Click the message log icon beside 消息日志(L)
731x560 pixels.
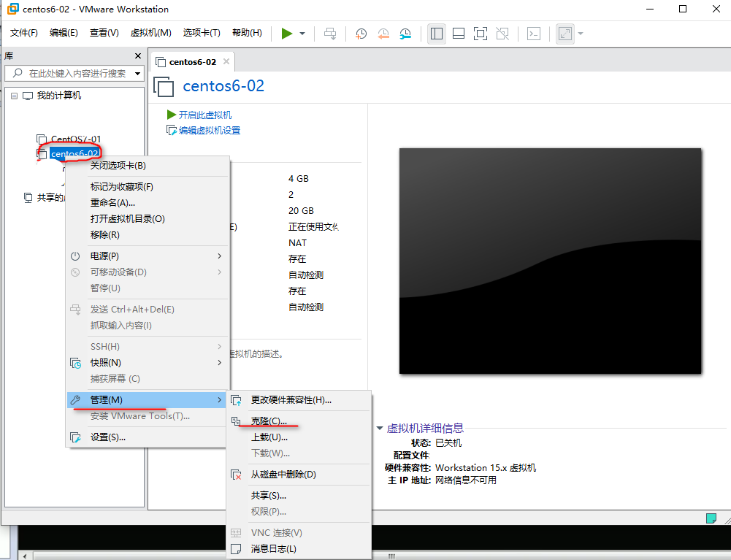coord(237,549)
